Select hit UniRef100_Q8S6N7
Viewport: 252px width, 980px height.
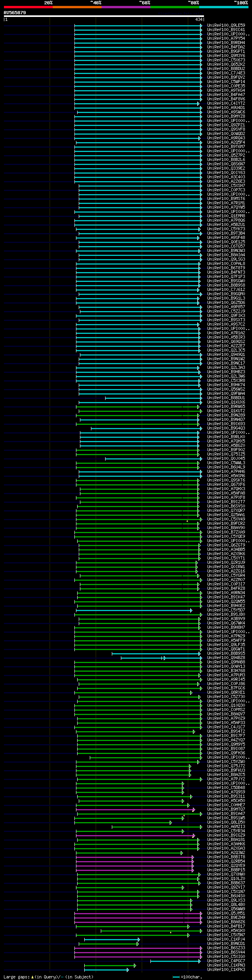click(x=226, y=164)
